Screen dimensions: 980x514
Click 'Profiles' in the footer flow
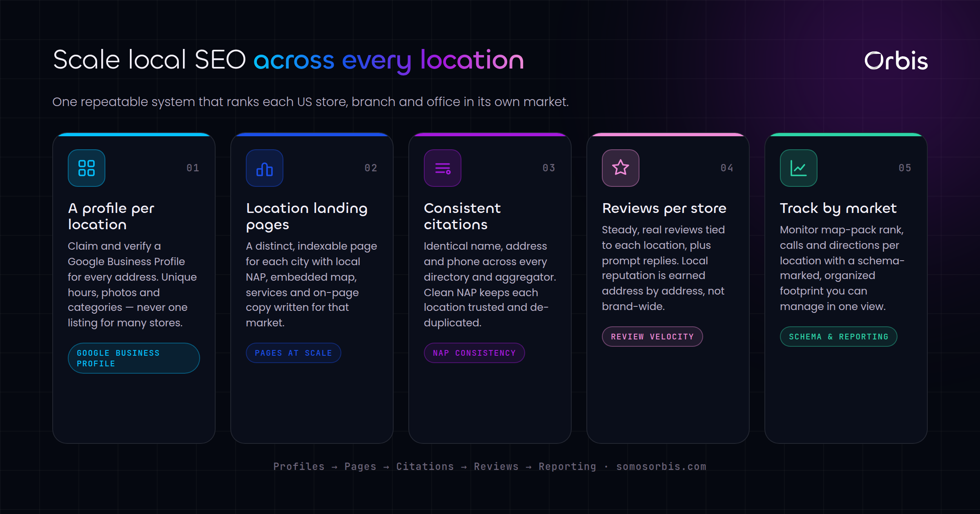point(299,466)
